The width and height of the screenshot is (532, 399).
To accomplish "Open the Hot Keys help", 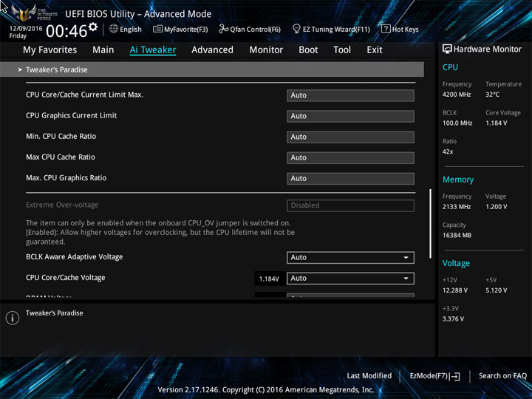I will pyautogui.click(x=400, y=29).
